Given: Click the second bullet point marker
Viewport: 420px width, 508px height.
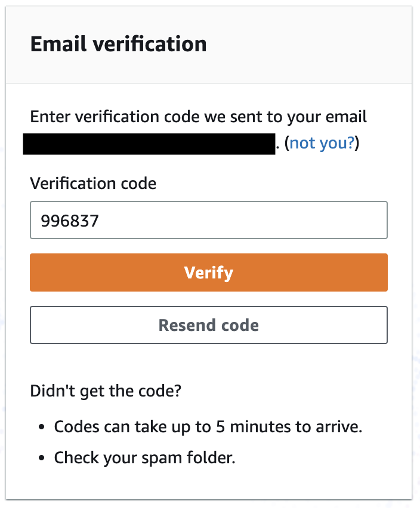Looking at the screenshot, I should click(x=41, y=457).
